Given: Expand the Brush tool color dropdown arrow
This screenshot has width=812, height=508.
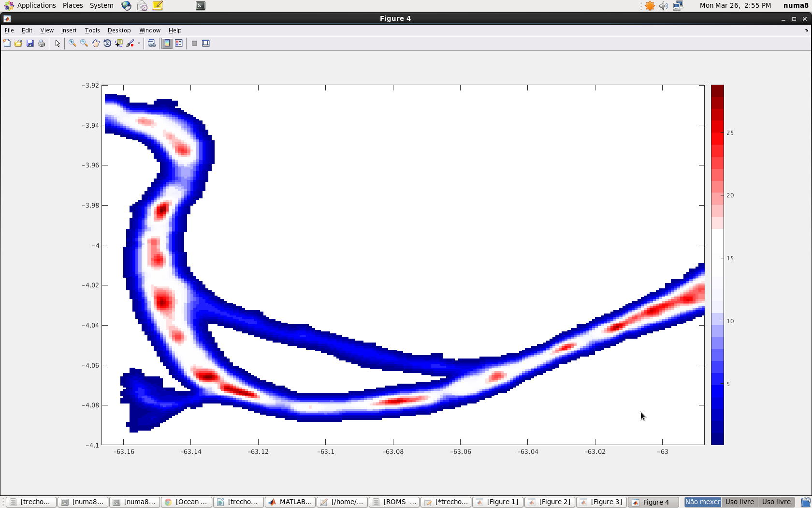Looking at the screenshot, I should tap(139, 44).
